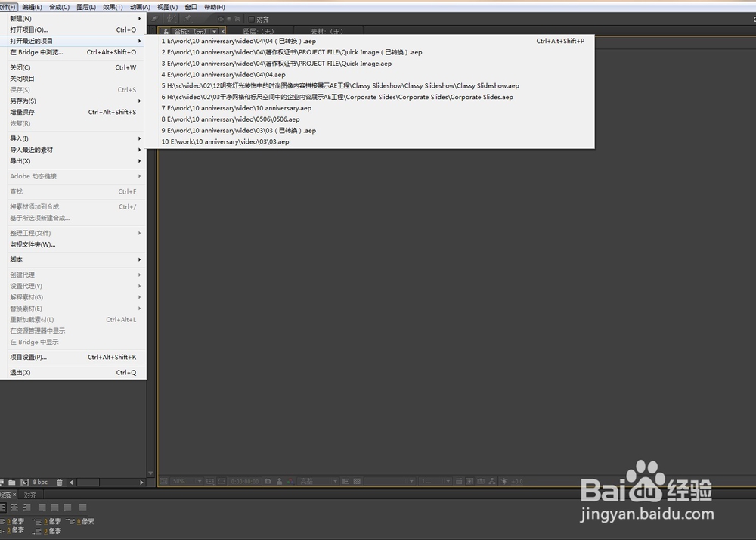Choose 打开项目(O)... menu item
Viewport: 756px width, 540px height.
pyautogui.click(x=73, y=29)
